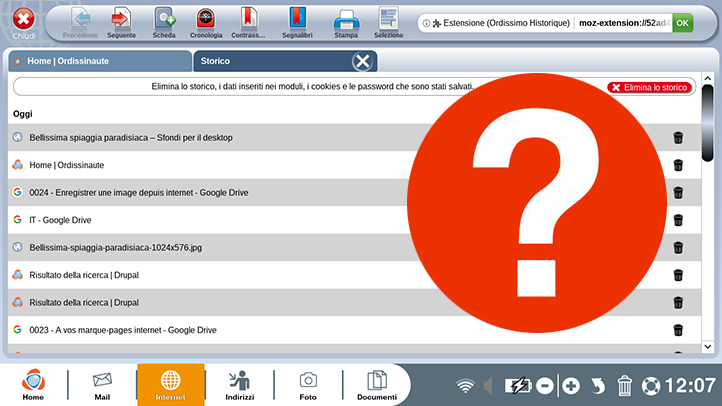
Task: Open Home in bottom dock
Action: (x=33, y=385)
